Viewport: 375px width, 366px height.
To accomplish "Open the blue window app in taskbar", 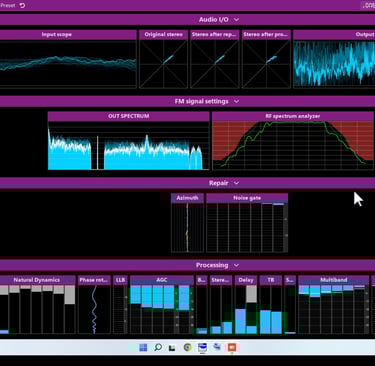I will tap(202, 347).
